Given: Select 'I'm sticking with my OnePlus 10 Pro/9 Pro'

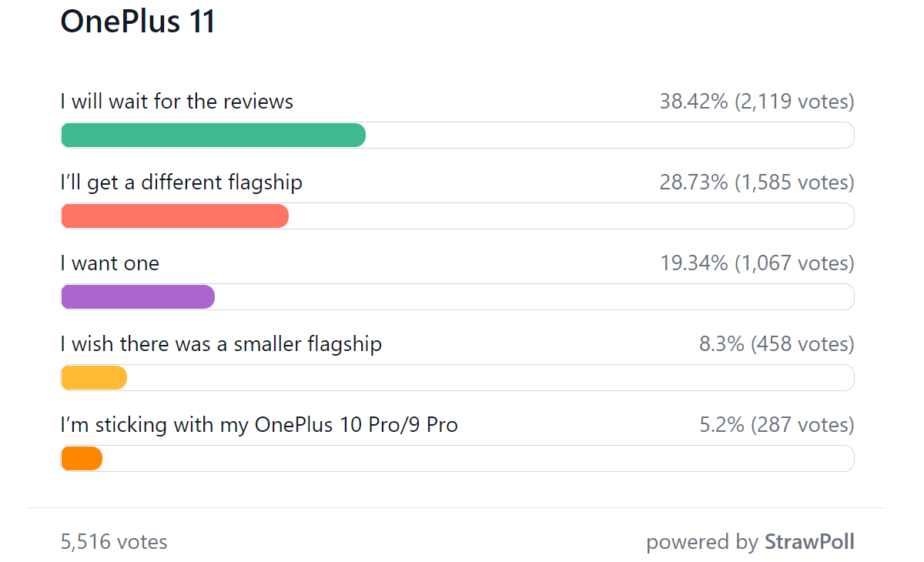Looking at the screenshot, I should 259,425.
